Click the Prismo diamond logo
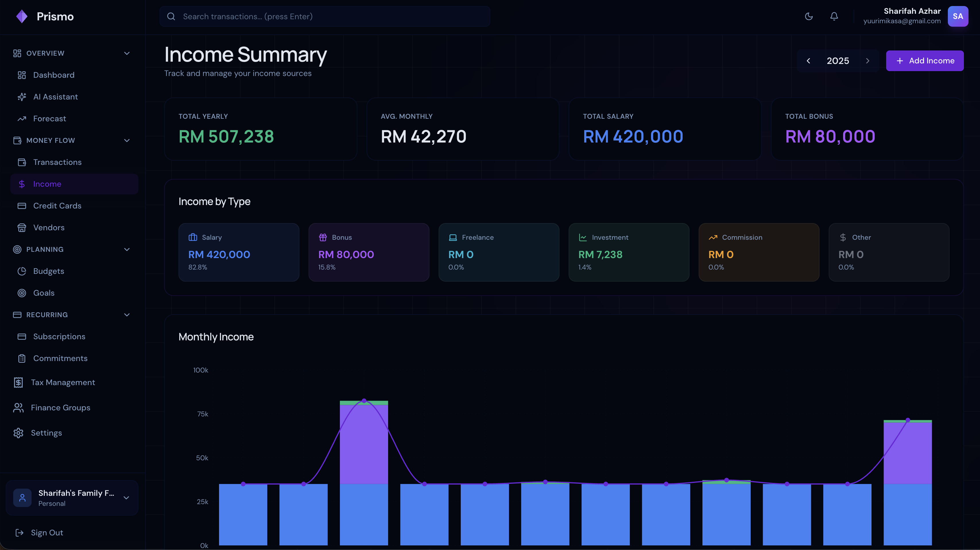 [x=22, y=16]
